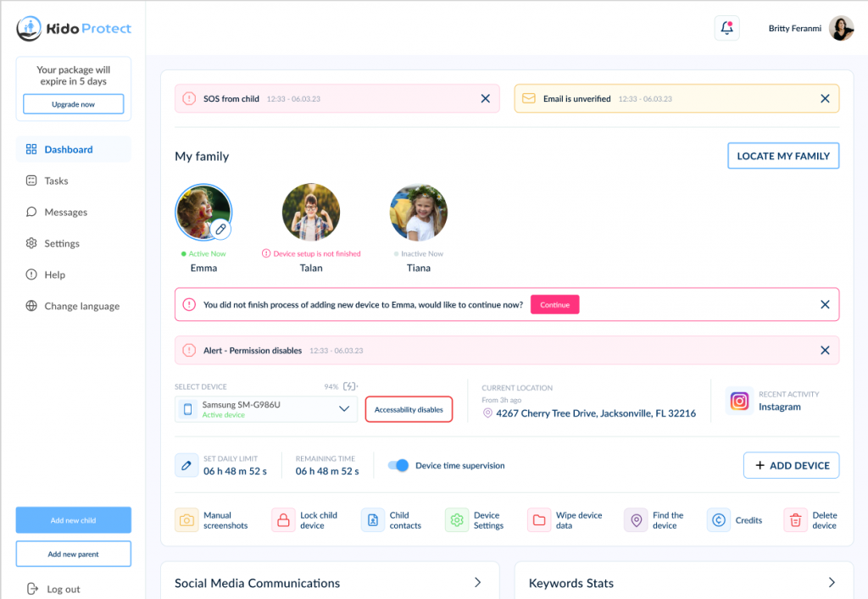Toggle Device time supervision switch
Viewport: 868px width, 599px height.
click(x=398, y=465)
